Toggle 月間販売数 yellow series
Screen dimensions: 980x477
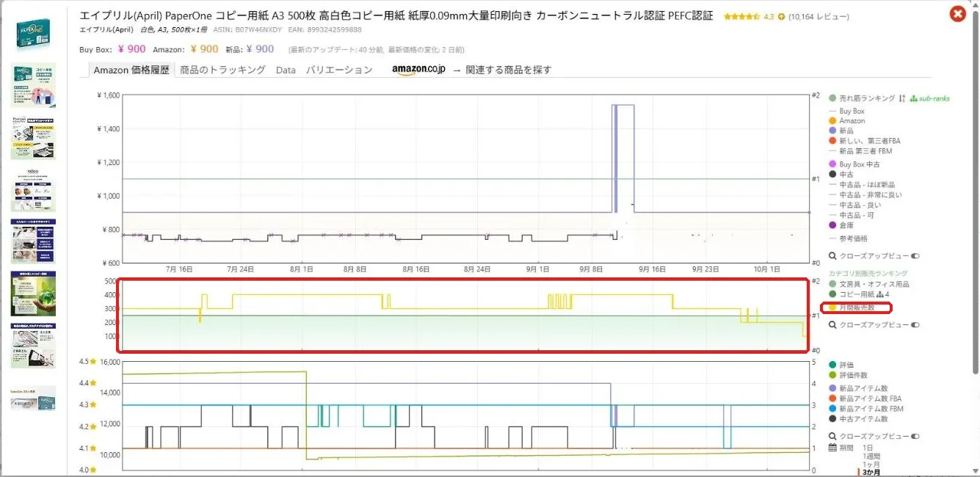click(x=852, y=307)
